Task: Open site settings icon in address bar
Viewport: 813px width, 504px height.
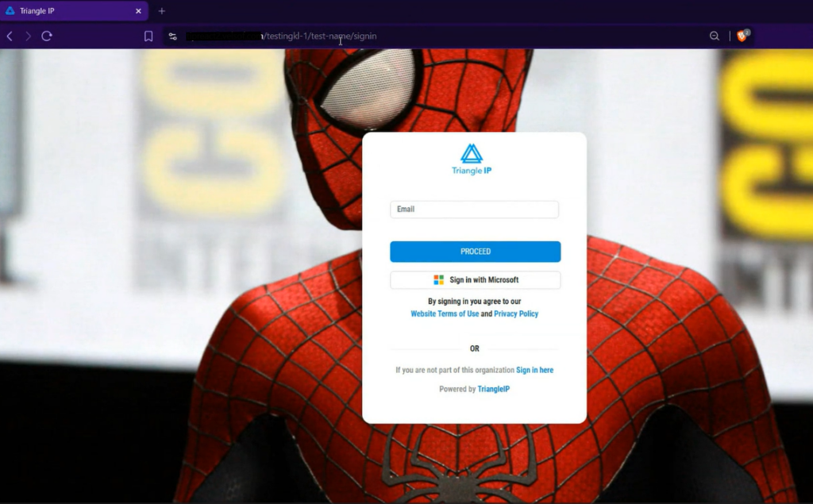Action: 173,37
